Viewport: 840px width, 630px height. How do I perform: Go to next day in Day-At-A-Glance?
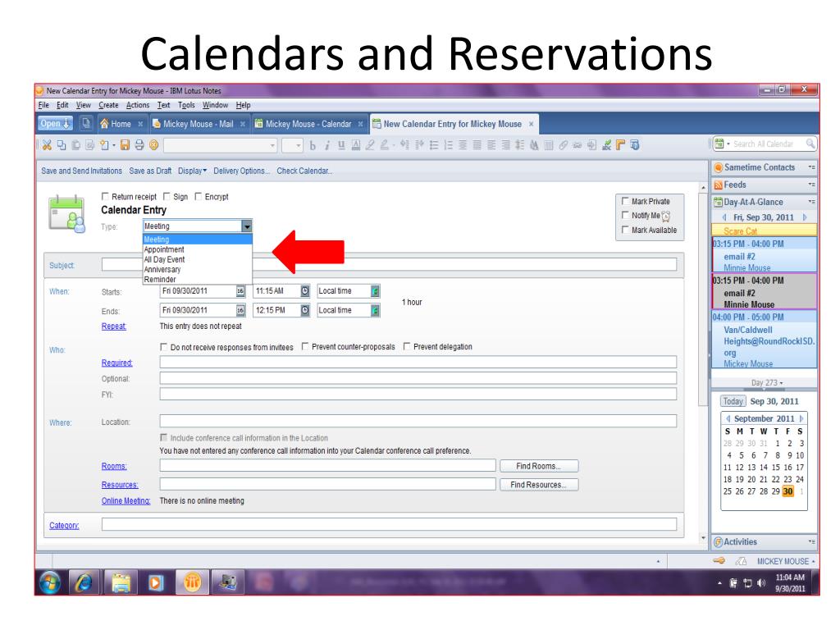tap(805, 217)
